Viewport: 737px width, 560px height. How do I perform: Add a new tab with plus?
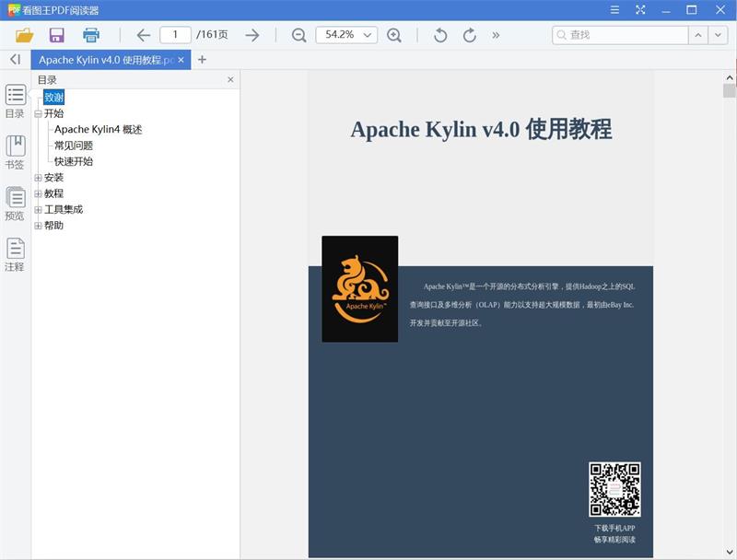pos(202,60)
